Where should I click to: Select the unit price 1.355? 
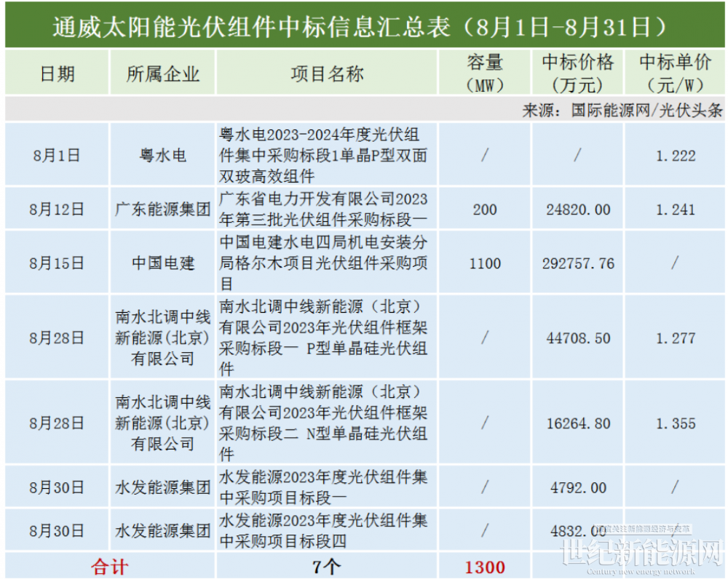(676, 423)
